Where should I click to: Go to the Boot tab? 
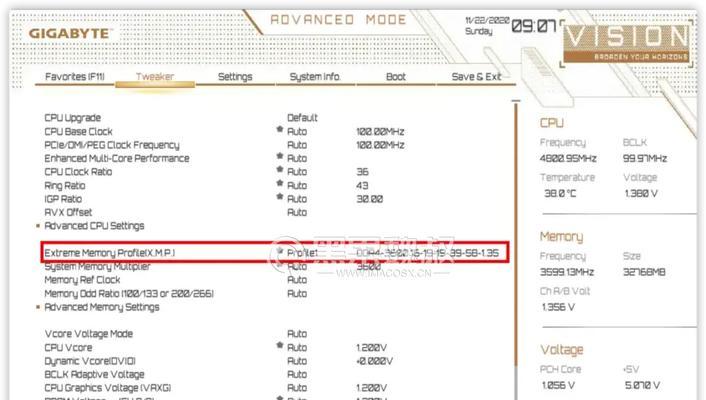click(x=396, y=77)
